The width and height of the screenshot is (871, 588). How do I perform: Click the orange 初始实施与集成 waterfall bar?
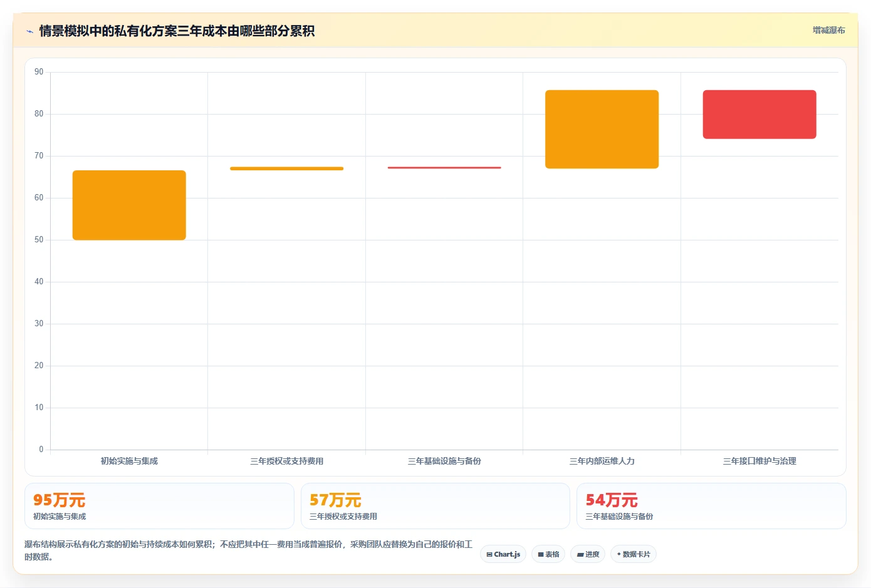coord(129,205)
